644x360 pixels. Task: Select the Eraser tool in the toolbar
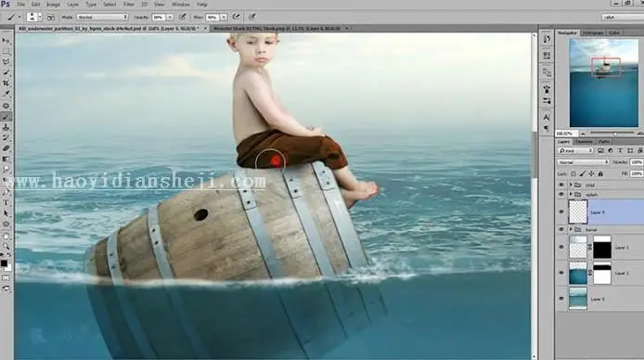click(6, 148)
